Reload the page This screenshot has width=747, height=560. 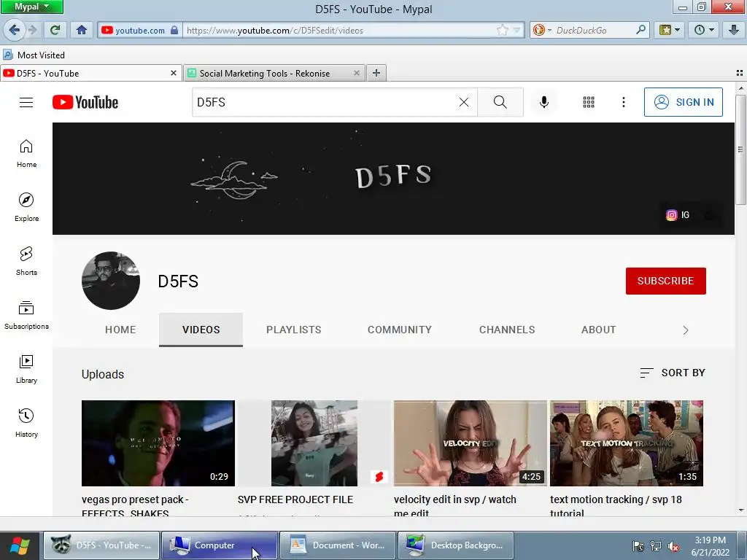coord(55,30)
